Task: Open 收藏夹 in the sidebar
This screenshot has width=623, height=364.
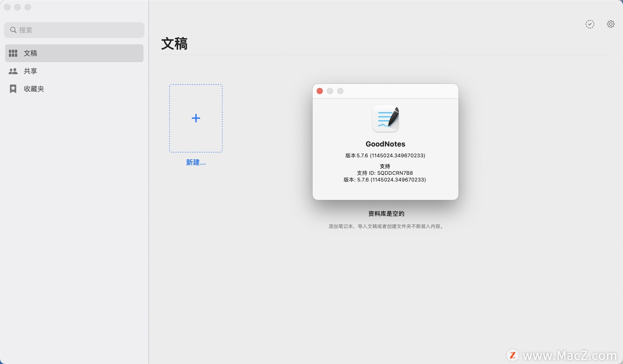Action: point(74,89)
